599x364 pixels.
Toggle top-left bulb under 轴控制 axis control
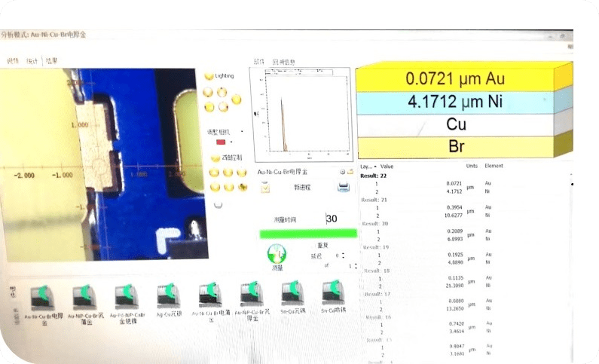tap(214, 173)
